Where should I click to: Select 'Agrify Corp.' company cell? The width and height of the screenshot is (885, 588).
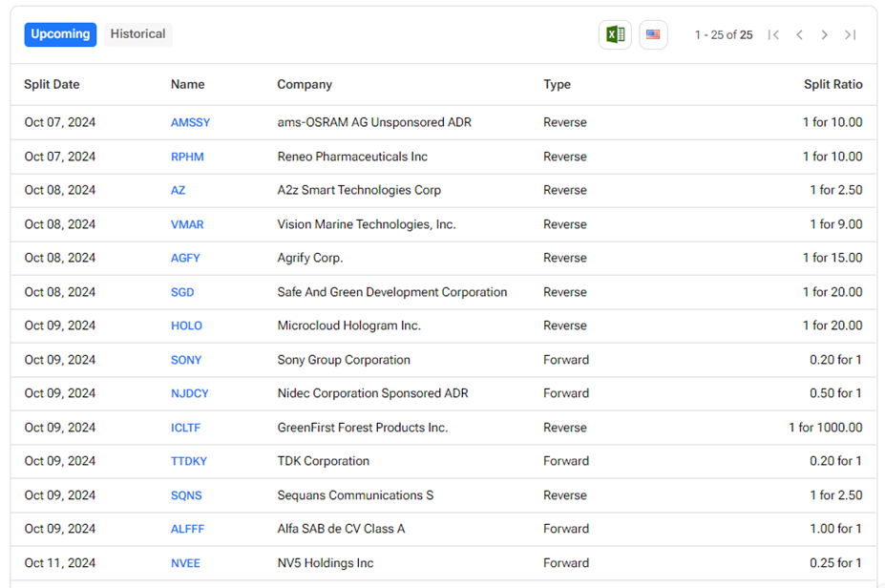point(310,258)
